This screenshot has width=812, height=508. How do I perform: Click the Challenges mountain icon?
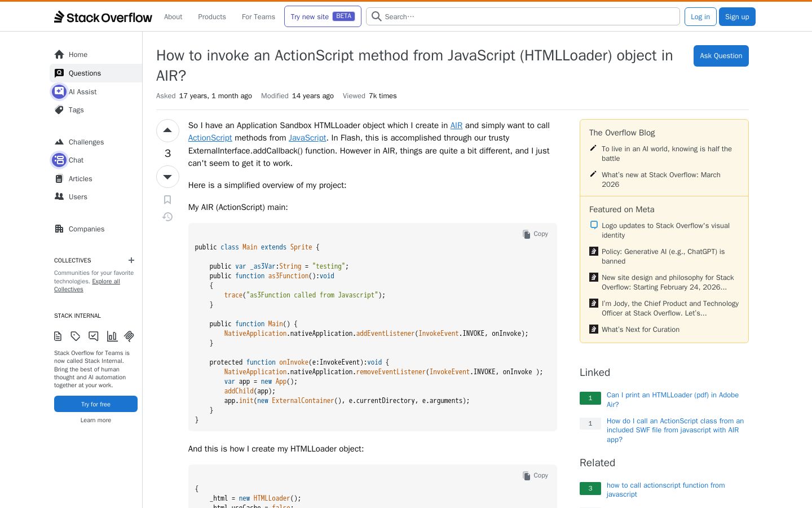coord(59,142)
